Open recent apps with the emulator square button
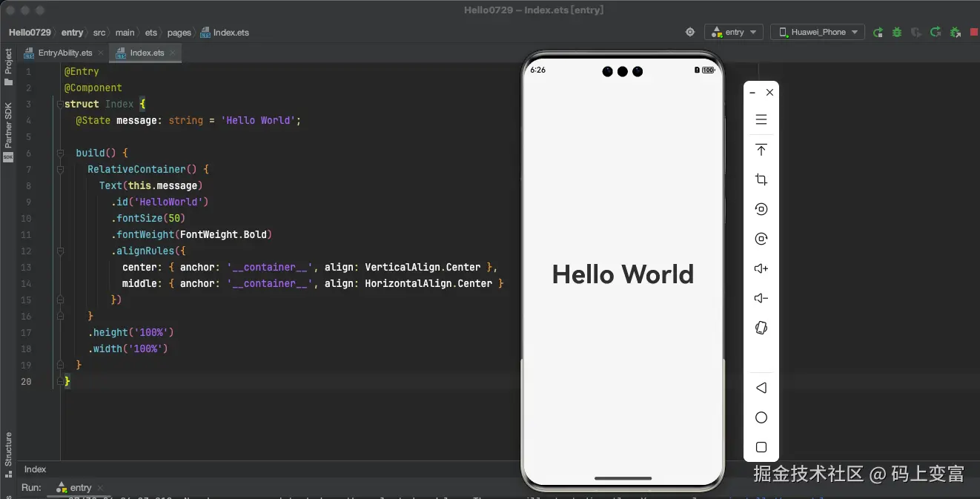This screenshot has width=980, height=499. (761, 447)
